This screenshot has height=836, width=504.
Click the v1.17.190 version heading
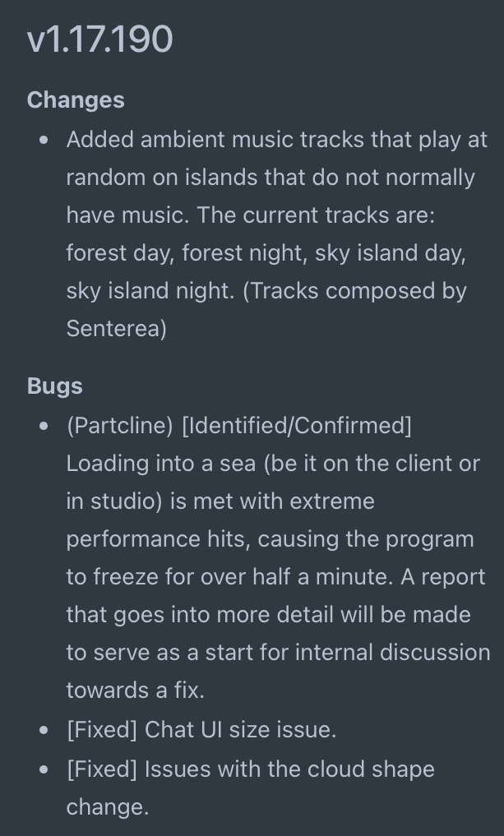tap(99, 39)
